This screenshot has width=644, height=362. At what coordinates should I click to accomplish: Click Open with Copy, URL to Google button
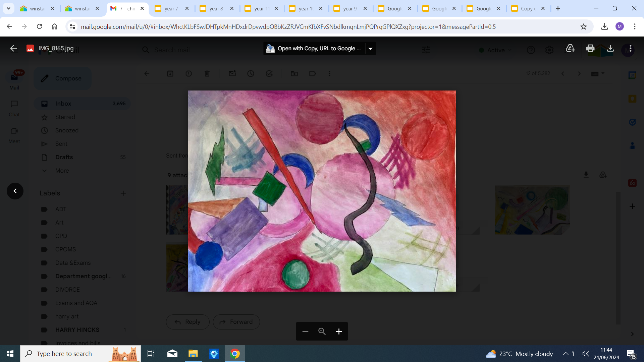point(314,49)
